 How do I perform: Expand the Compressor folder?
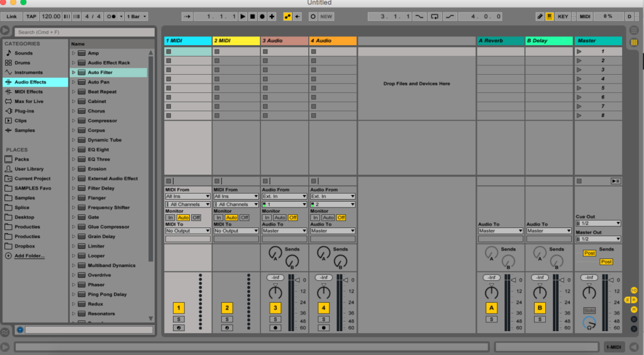pos(74,121)
